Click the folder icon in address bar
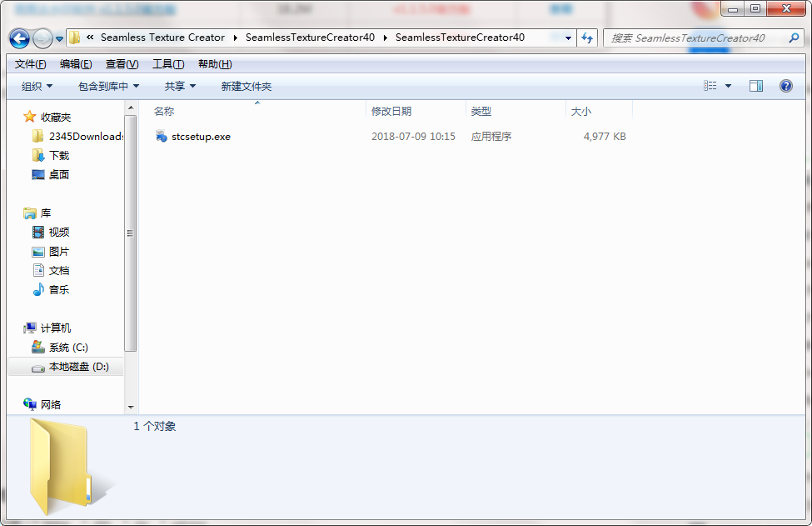 [75, 38]
